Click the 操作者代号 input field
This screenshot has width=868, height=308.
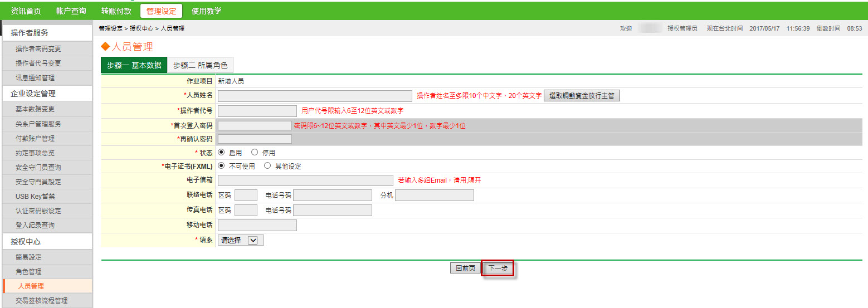(257, 111)
